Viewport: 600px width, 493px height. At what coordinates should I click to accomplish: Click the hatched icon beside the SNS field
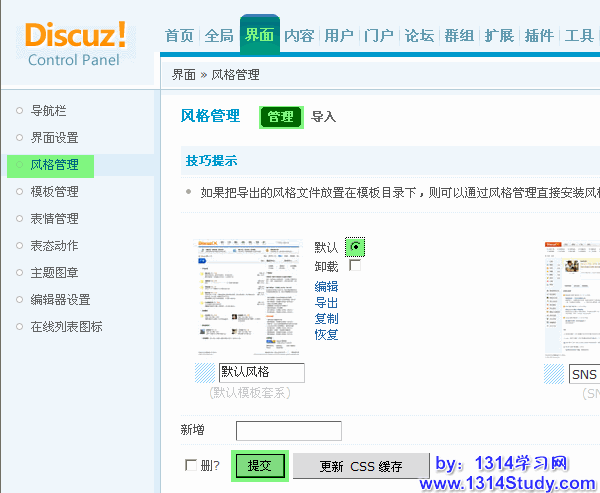555,373
